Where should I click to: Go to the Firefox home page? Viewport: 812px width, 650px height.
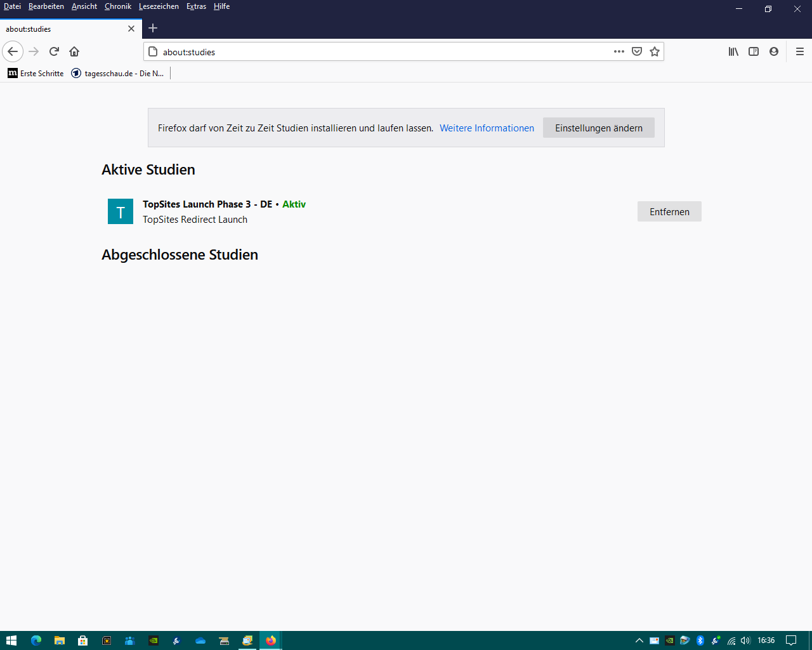coord(74,51)
